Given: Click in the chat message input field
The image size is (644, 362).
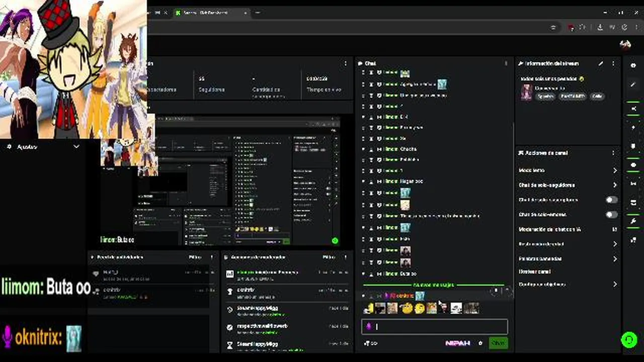Looking at the screenshot, I should click(435, 327).
